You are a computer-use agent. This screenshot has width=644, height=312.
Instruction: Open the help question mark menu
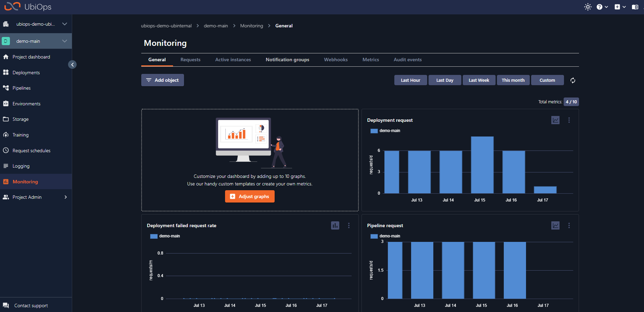[x=602, y=7]
